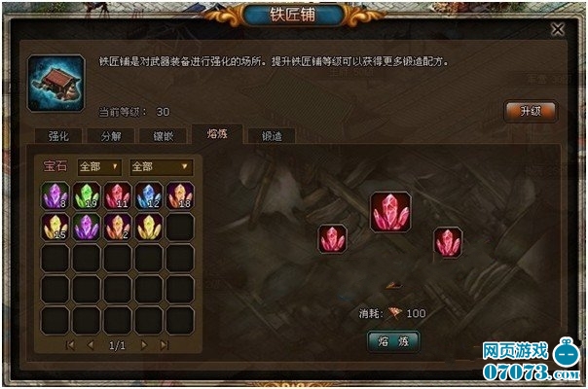Jump to last gem inventory page

click(x=165, y=345)
